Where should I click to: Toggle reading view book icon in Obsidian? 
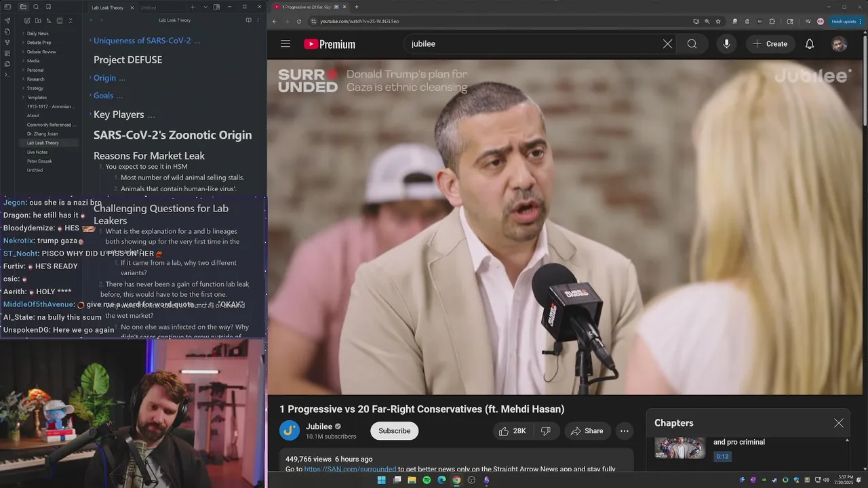click(x=248, y=20)
